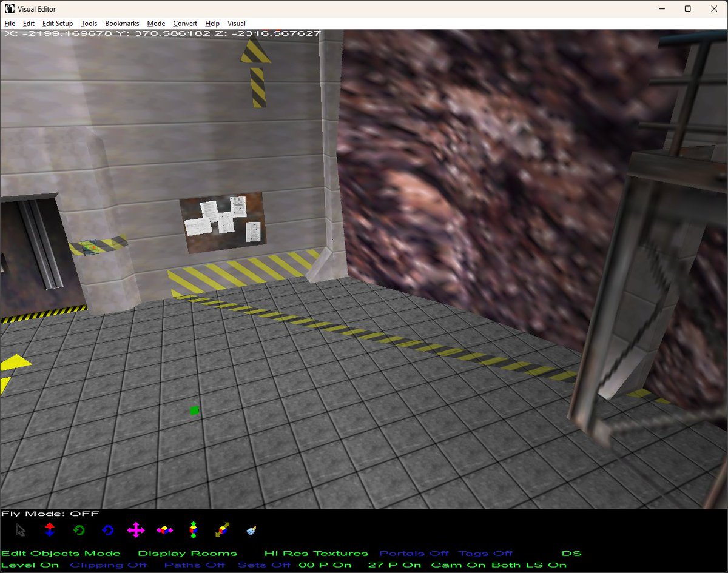Open the Convert menu
Screen dimensions: 728x573
[x=185, y=23]
